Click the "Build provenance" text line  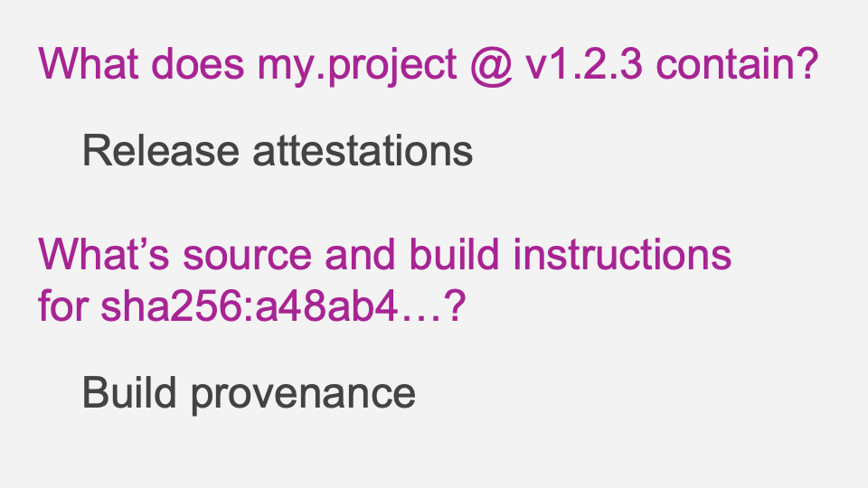[249, 392]
